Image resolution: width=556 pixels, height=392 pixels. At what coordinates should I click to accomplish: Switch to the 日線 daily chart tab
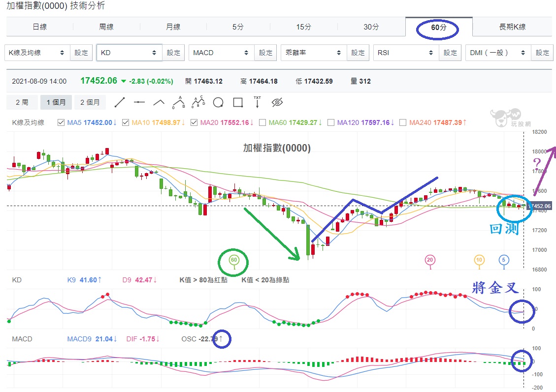point(39,27)
